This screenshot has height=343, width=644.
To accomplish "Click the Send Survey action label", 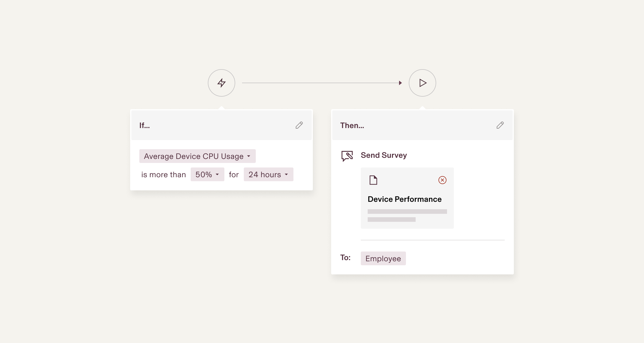I will pyautogui.click(x=384, y=155).
